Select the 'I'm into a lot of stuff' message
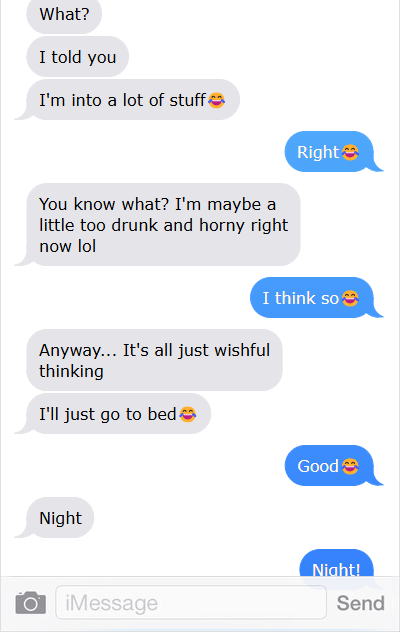Image resolution: width=400 pixels, height=632 pixels. (133, 100)
